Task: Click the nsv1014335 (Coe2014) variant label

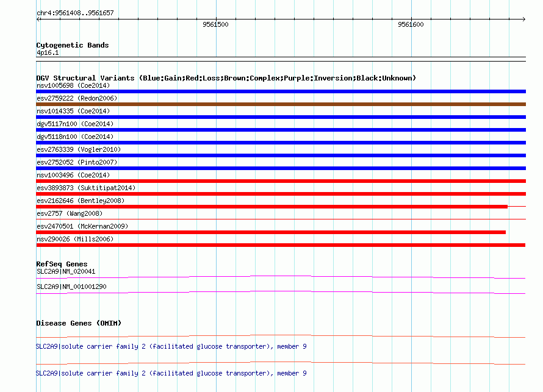Action: point(73,111)
